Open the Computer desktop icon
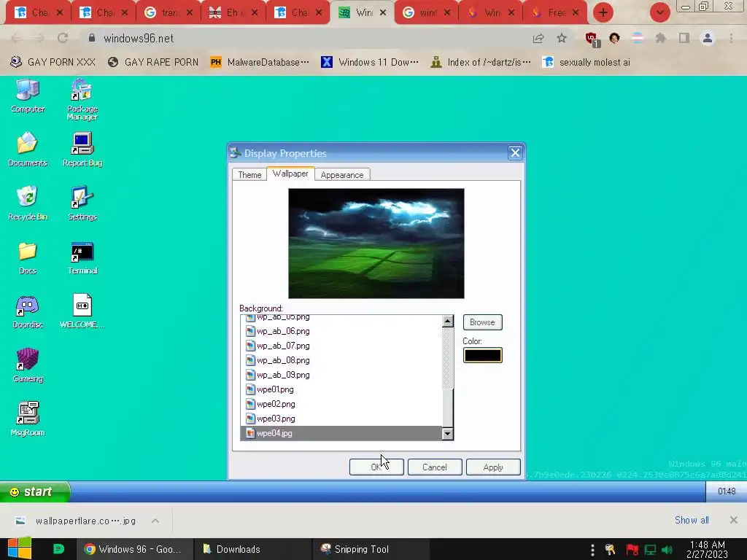Screen dimensions: 747x560 click(28, 96)
